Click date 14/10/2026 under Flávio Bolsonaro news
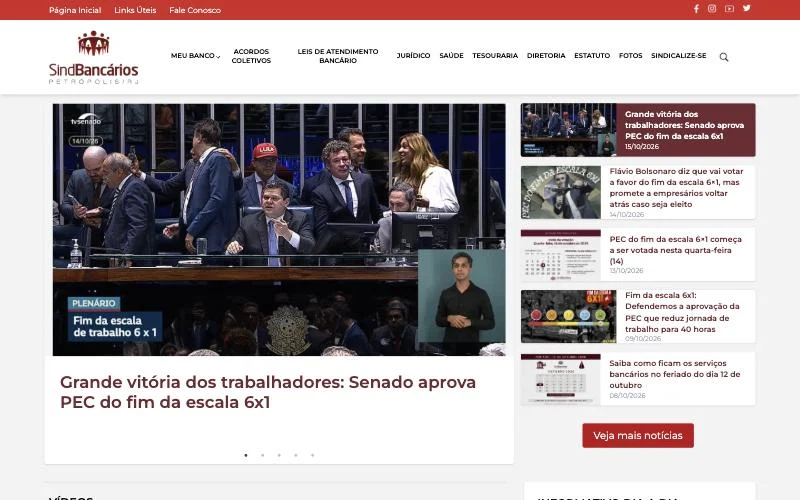This screenshot has height=500, width=800. tap(627, 214)
